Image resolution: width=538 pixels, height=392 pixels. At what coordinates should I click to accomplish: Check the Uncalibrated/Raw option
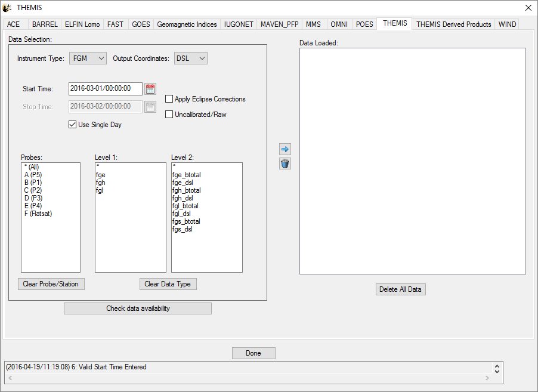tap(169, 114)
